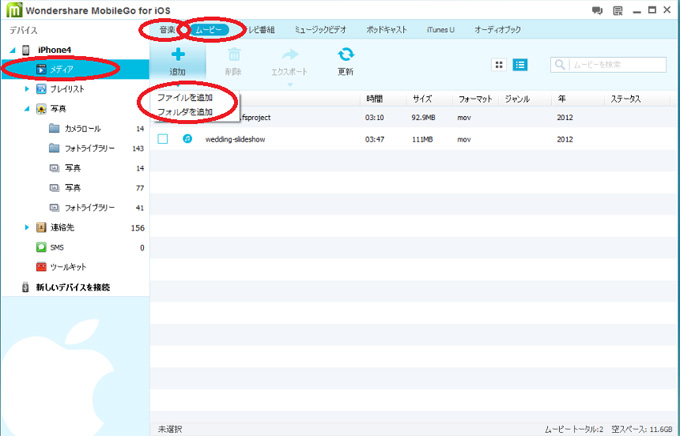This screenshot has height=436, width=680.
Task: Open Photo Library album with 41 items
Action: (90, 208)
